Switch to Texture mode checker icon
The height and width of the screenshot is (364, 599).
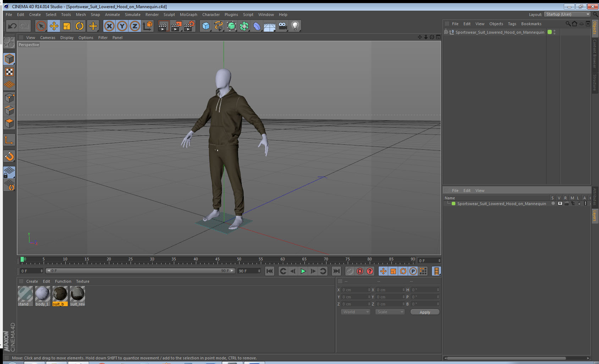point(9,72)
